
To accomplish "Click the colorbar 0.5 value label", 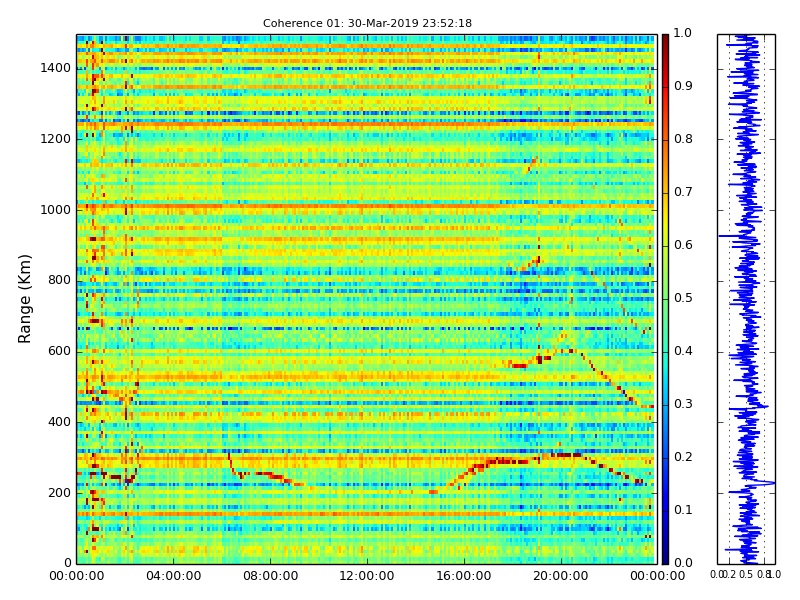I will [x=683, y=298].
